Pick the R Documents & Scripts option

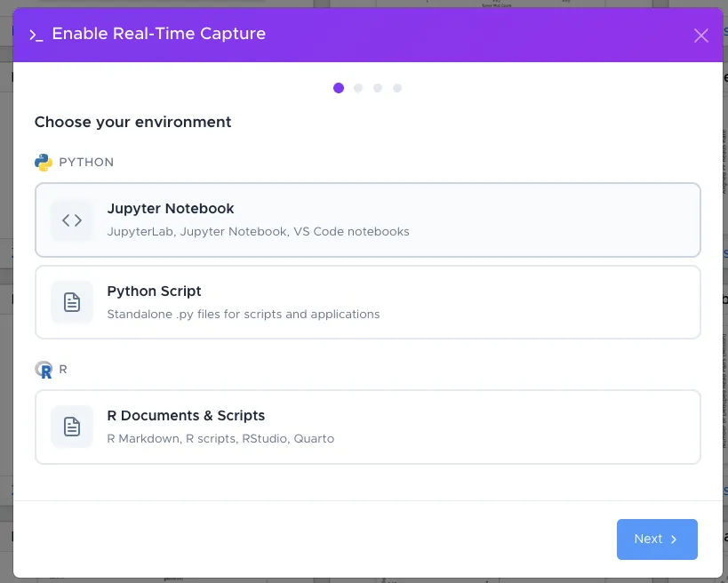(368, 427)
